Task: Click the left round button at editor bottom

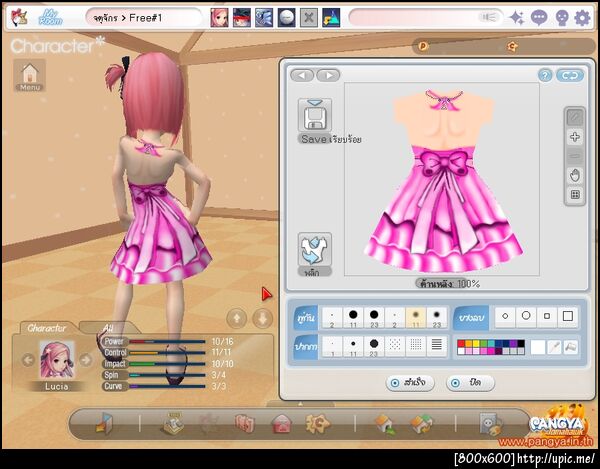Action: click(410, 383)
